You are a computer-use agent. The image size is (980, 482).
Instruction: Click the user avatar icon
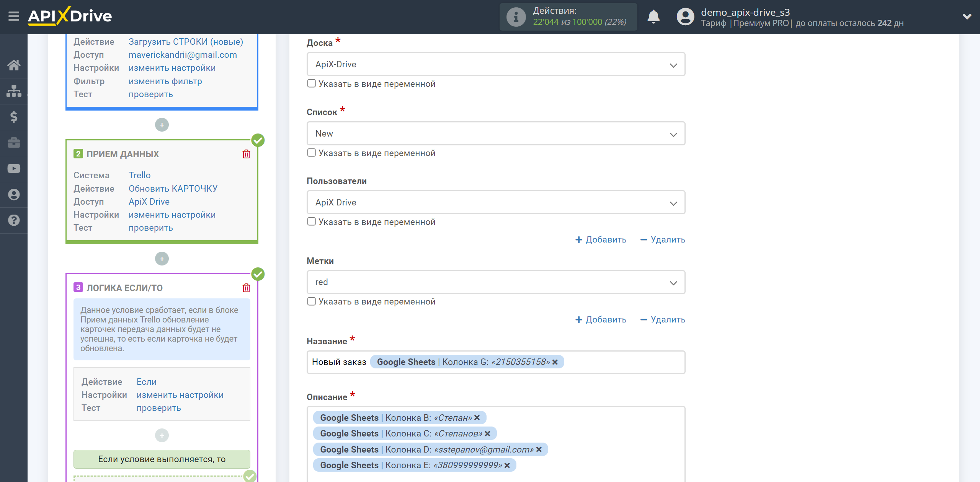[x=685, y=17]
